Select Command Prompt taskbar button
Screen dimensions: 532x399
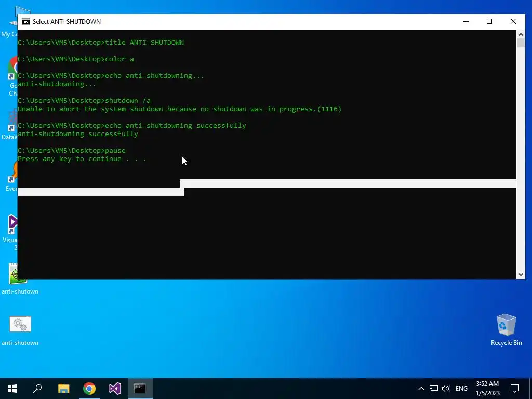click(x=140, y=389)
